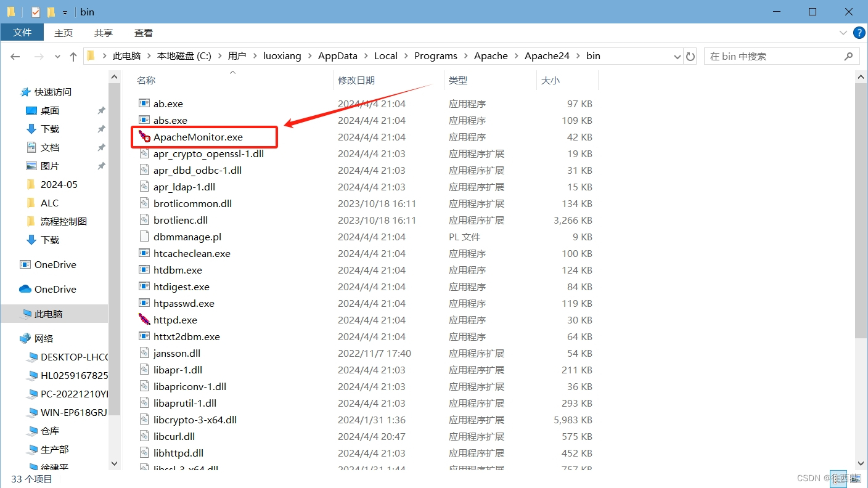Click the ab.exe application icon

click(144, 104)
